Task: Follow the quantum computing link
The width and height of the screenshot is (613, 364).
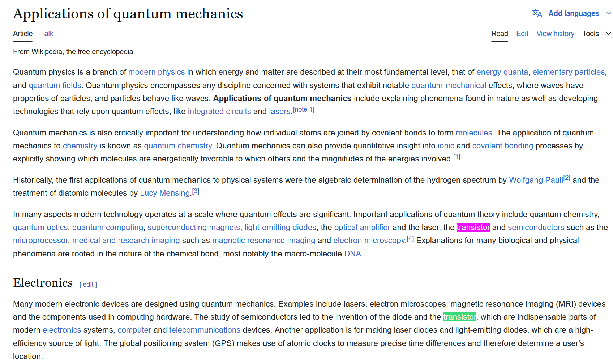Action: [108, 227]
